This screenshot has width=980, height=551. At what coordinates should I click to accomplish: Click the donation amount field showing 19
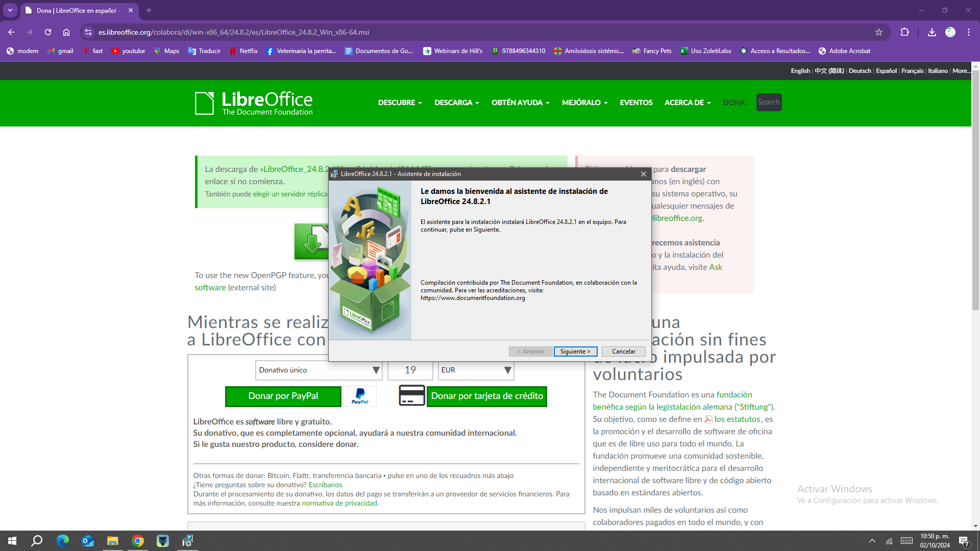pyautogui.click(x=410, y=370)
